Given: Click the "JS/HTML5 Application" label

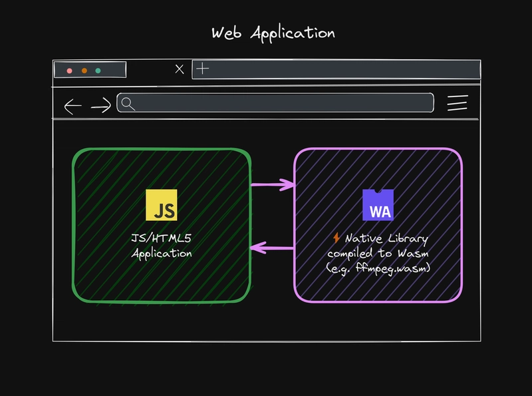Looking at the screenshot, I should tap(162, 246).
